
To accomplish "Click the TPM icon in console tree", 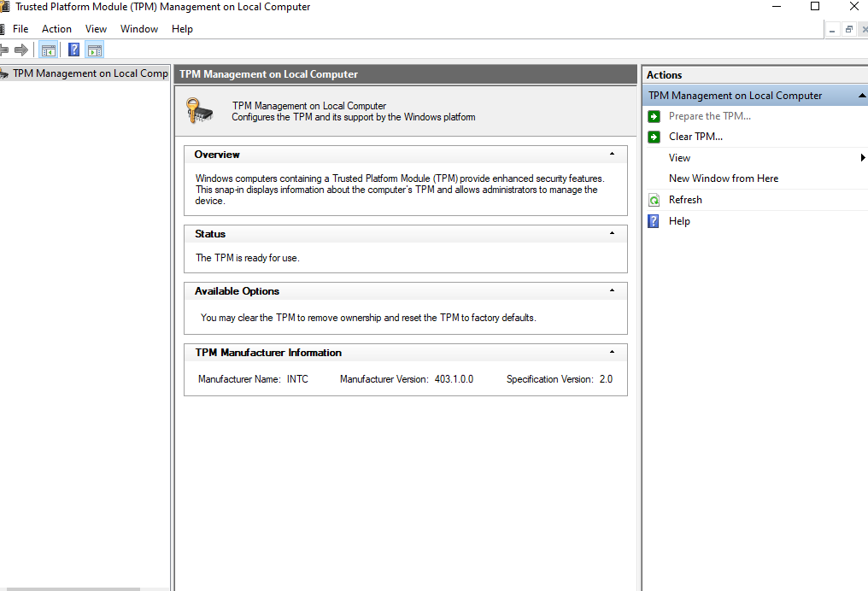I will (x=4, y=73).
